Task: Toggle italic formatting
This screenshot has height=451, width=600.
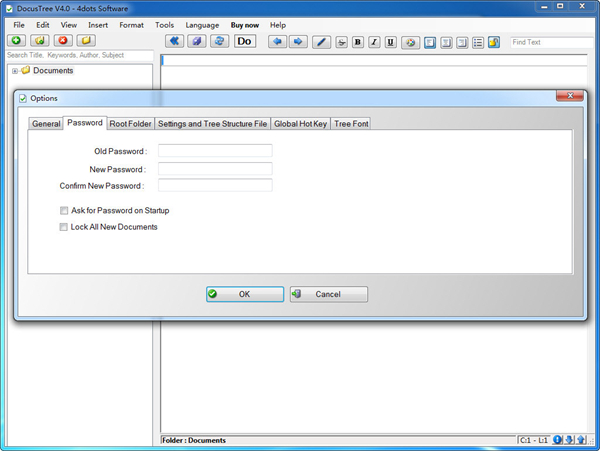Action: point(374,42)
